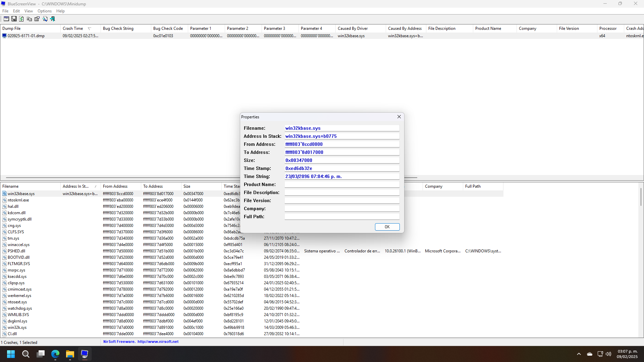Visit the http://www.nirsoft.net link
644x362 pixels.
point(158,342)
